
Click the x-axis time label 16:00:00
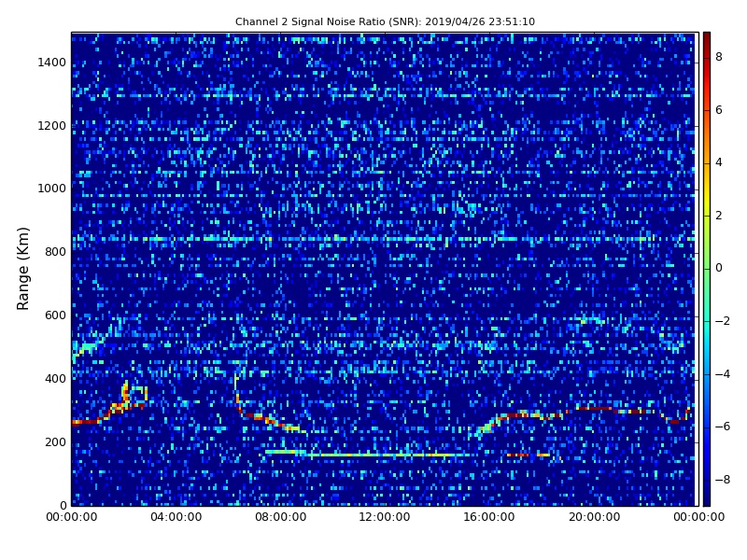pyautogui.click(x=489, y=517)
